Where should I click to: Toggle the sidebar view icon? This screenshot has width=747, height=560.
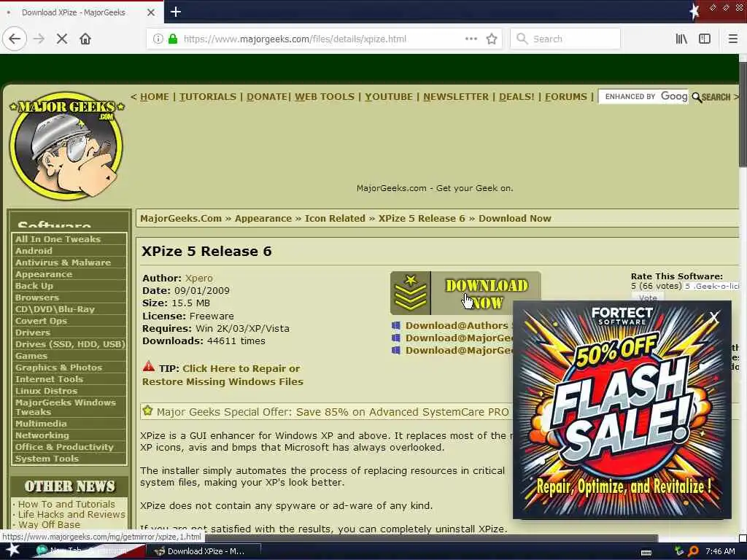(705, 39)
